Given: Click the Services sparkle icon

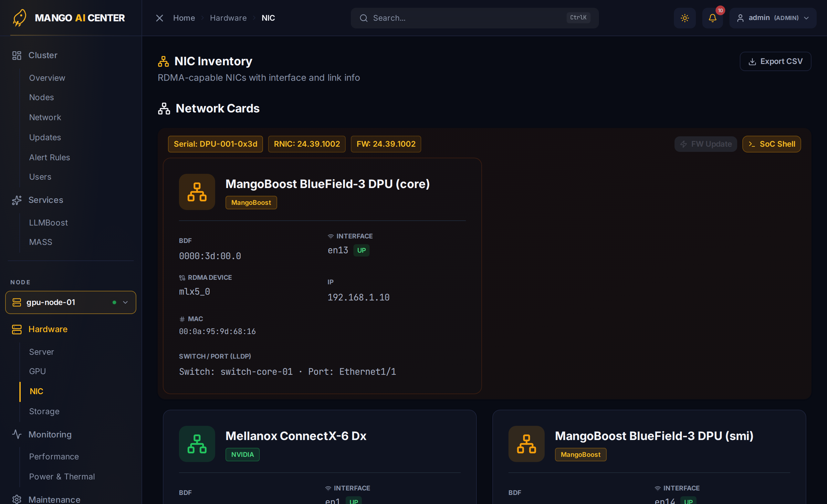Looking at the screenshot, I should [16, 200].
